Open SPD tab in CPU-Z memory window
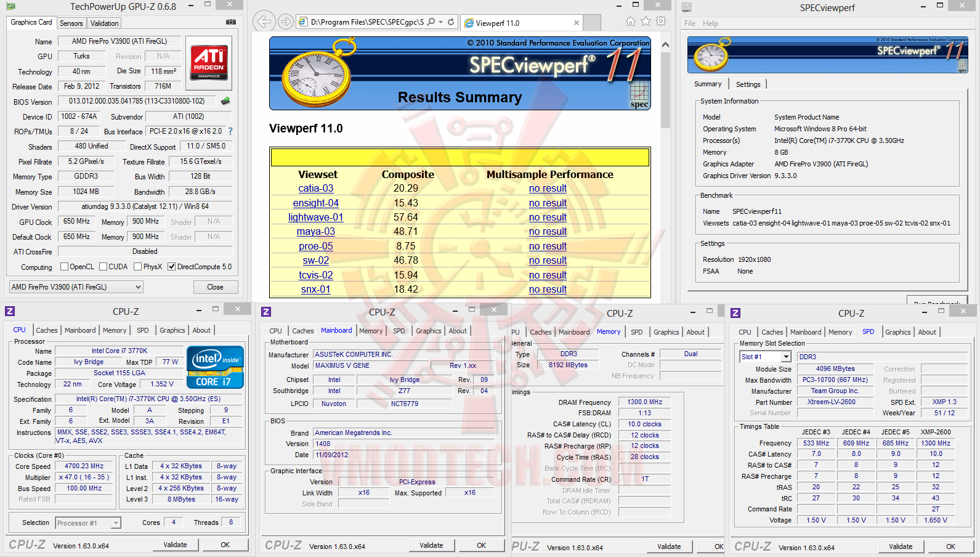Image resolution: width=980 pixels, height=557 pixels. click(637, 332)
